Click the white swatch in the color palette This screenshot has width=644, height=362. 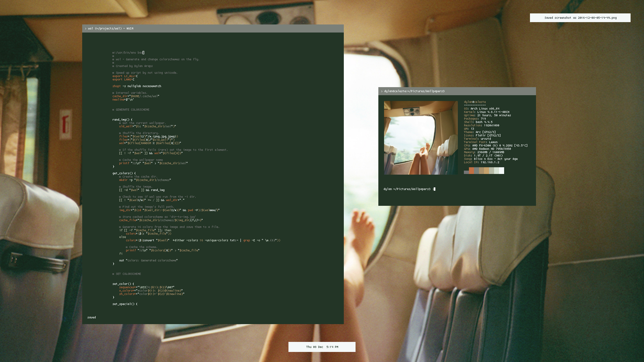point(501,170)
